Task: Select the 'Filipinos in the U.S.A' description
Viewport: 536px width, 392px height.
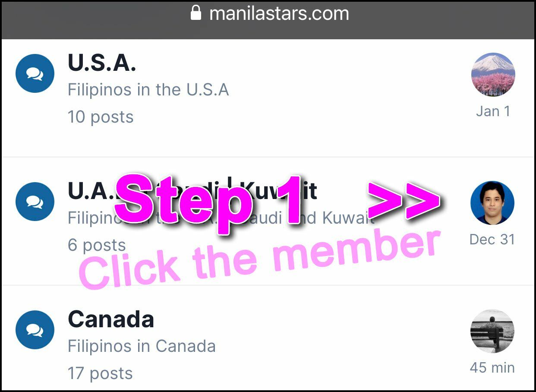Action: point(148,90)
